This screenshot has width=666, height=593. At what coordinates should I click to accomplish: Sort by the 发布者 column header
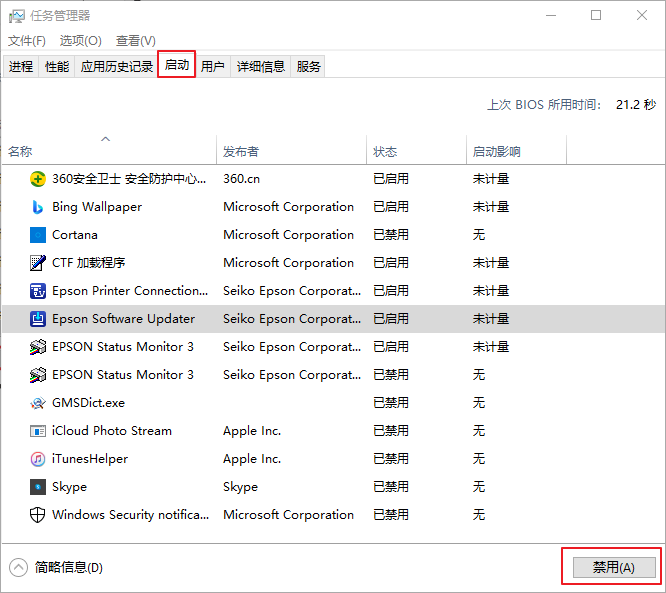[291, 150]
